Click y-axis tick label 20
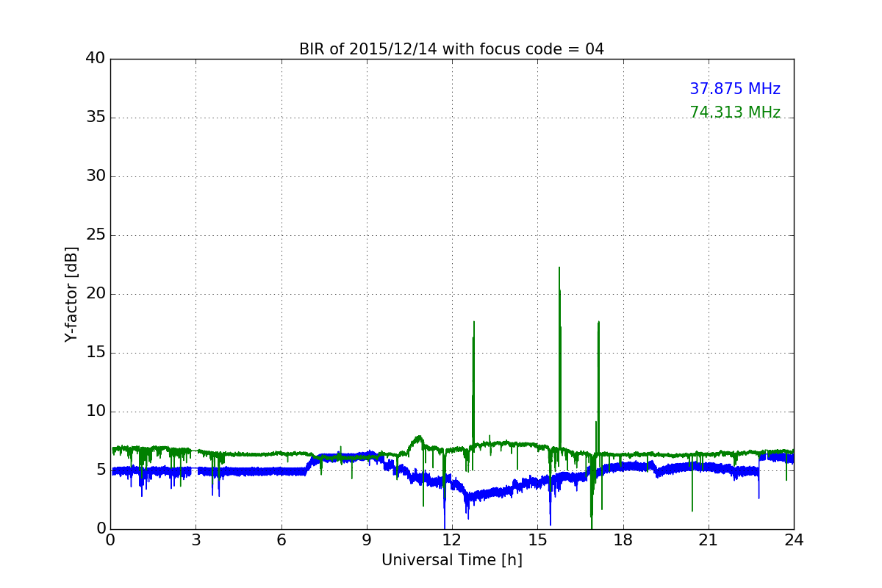The image size is (882, 588). [x=96, y=294]
